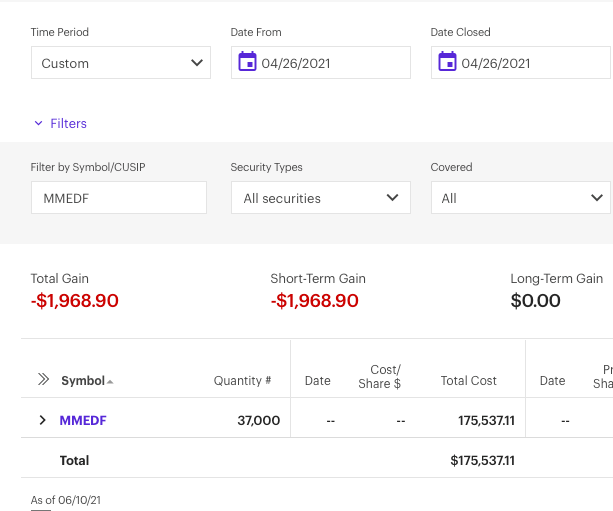Open the Security Types dropdown
Screen dimensions: 613x511
click(x=320, y=198)
